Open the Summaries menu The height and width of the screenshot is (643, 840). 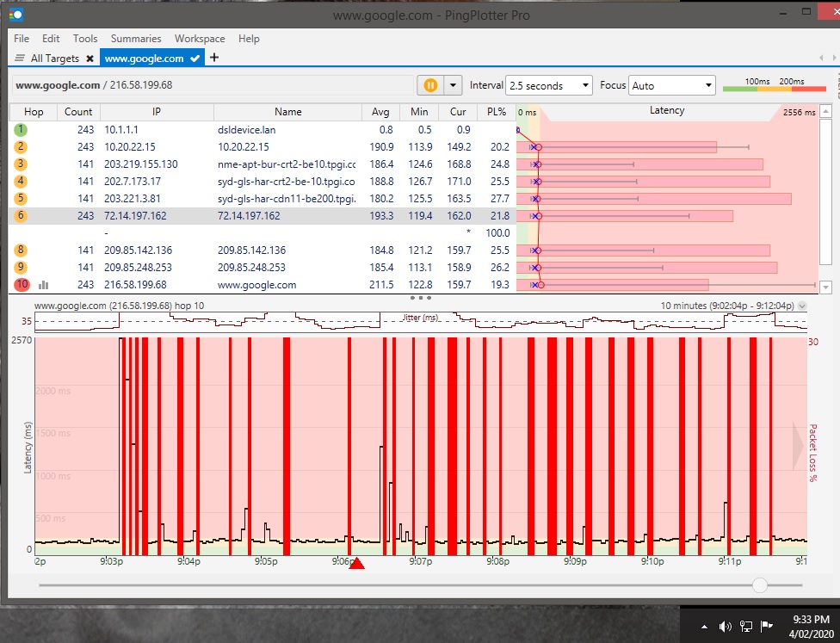tap(136, 39)
